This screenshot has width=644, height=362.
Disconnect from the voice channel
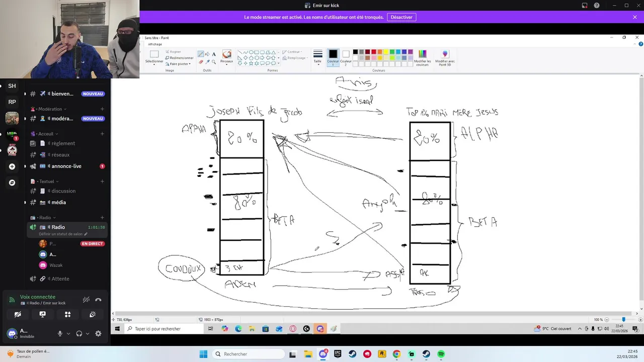(x=98, y=300)
